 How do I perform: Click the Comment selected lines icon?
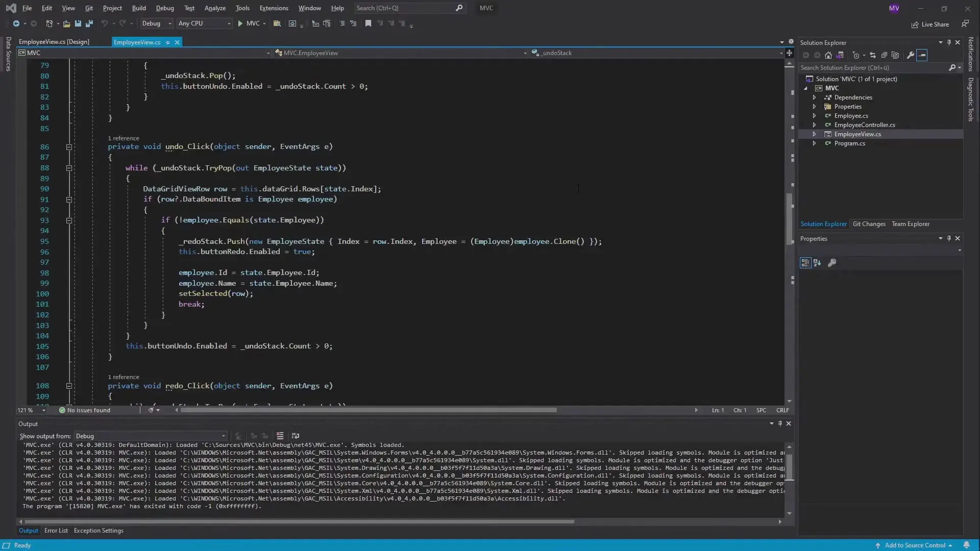point(342,23)
